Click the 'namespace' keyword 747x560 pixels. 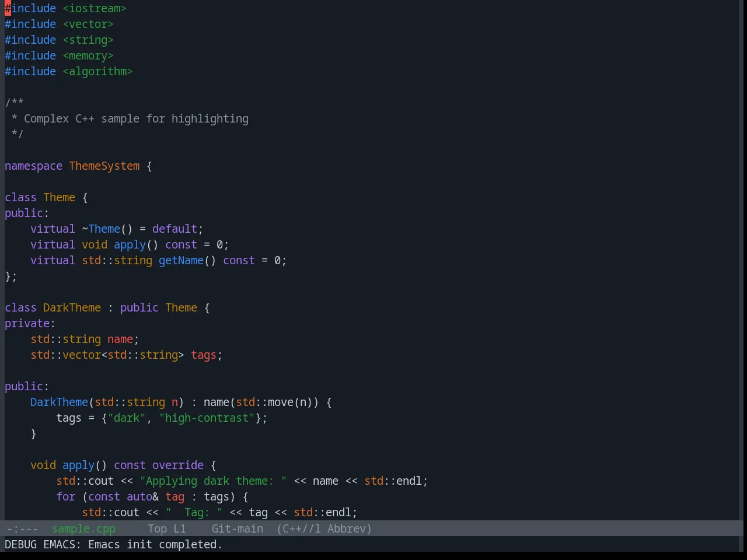click(33, 166)
